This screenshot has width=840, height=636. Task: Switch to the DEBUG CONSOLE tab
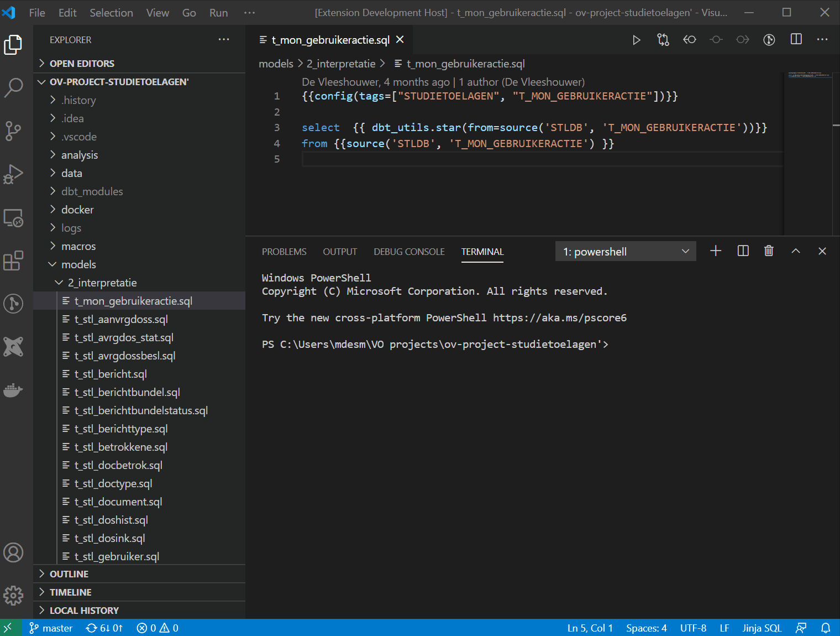point(409,252)
